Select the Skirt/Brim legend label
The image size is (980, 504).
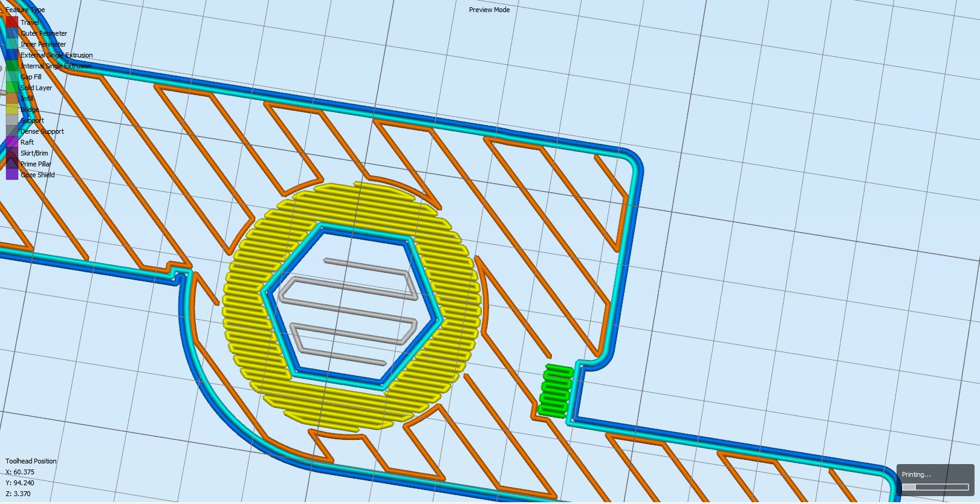[x=34, y=153]
